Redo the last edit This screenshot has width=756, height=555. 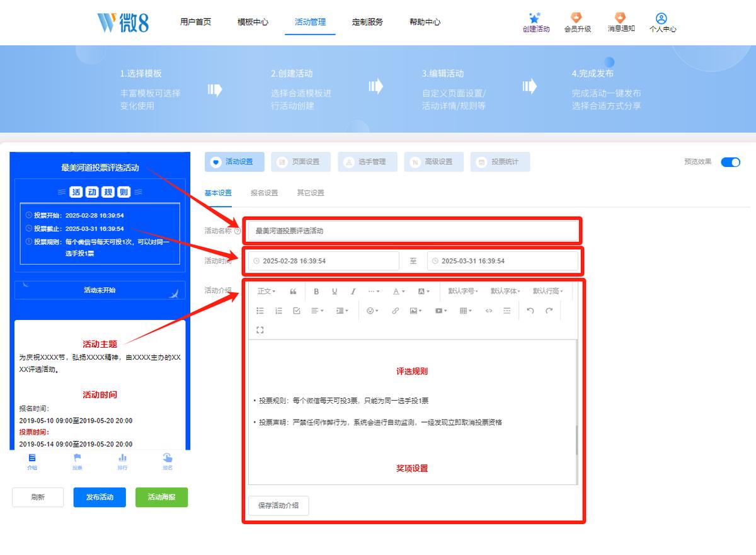[x=549, y=311]
